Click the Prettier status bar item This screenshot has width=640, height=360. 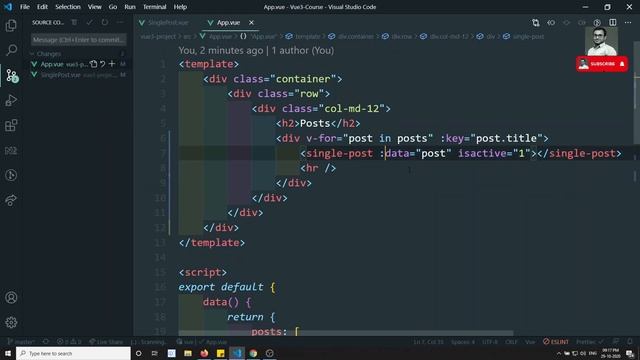tap(589, 342)
